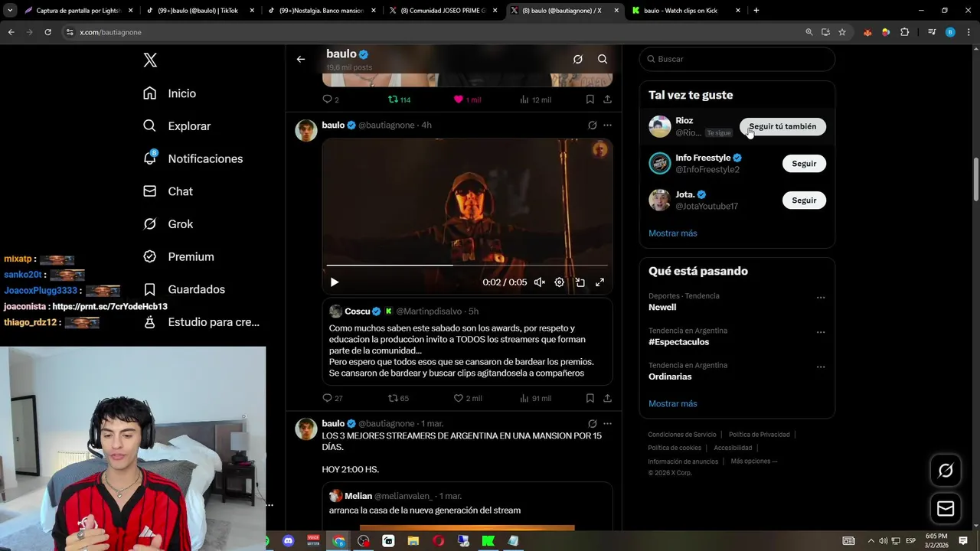
Task: Click the Buscar search field
Action: click(x=737, y=59)
